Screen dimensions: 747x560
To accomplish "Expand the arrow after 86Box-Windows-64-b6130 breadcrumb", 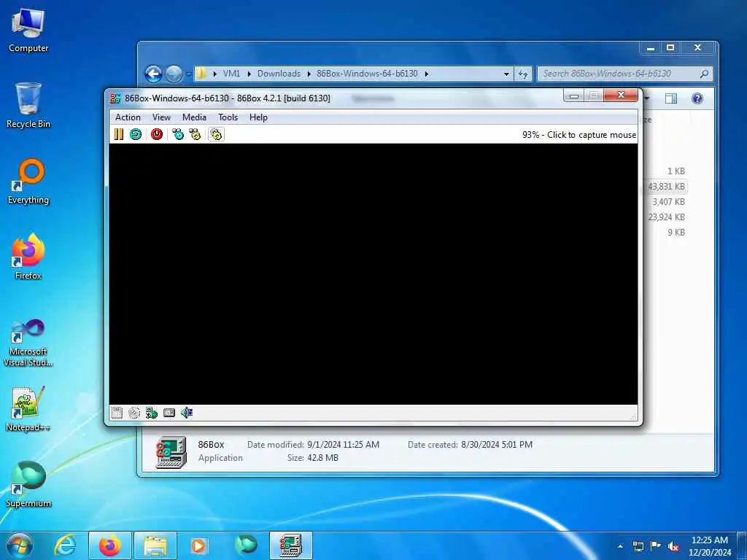I will [426, 74].
